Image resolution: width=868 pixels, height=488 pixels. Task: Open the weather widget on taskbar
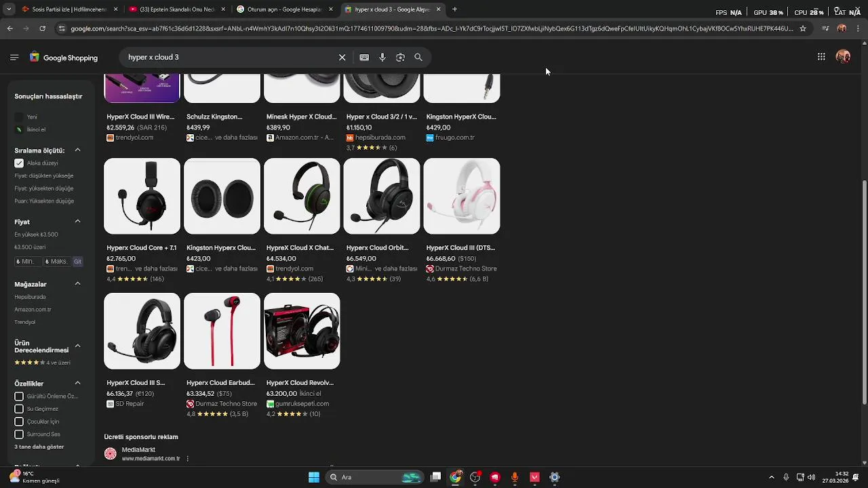34,477
